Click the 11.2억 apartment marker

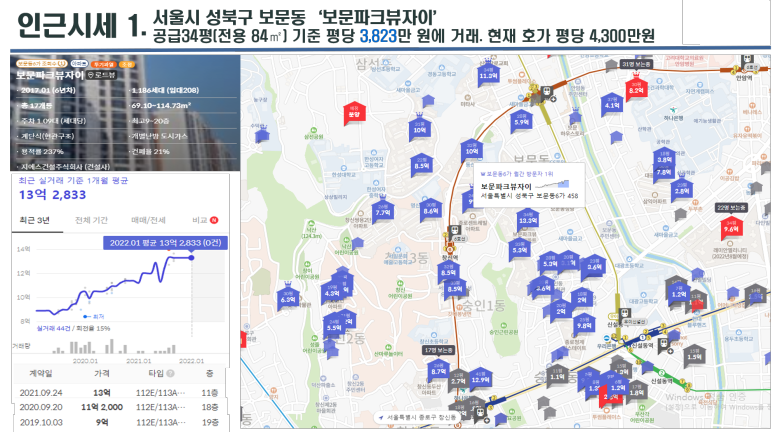[488, 73]
